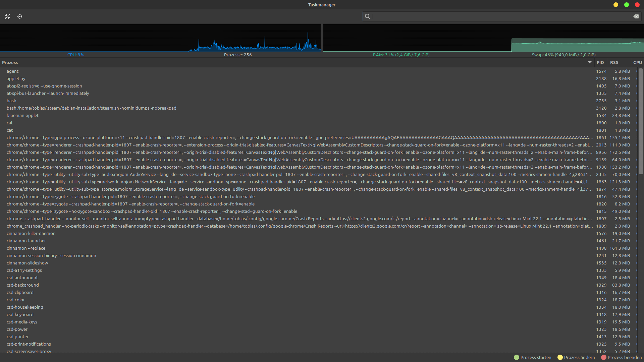Viewport: 644px width, 362px height.
Task: Open the settings tools icon
Action: click(7, 16)
